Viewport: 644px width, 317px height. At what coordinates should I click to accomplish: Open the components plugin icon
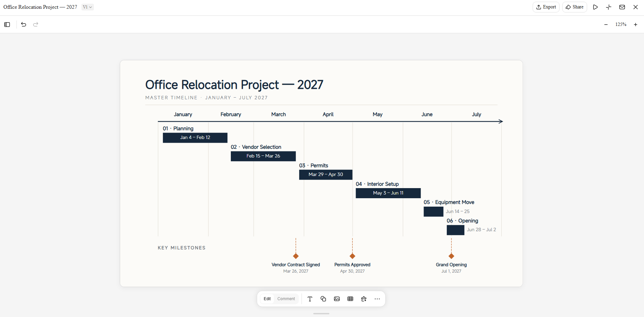[x=364, y=299]
